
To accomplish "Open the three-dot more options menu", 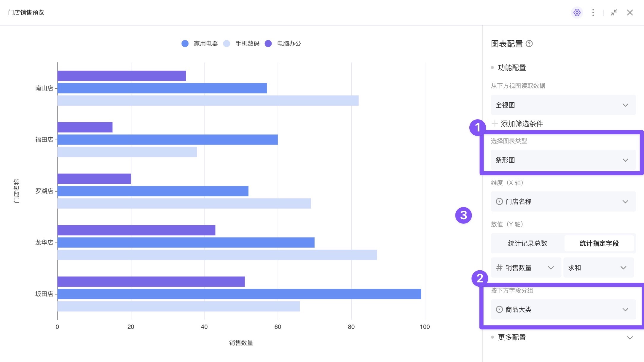I will (x=593, y=12).
